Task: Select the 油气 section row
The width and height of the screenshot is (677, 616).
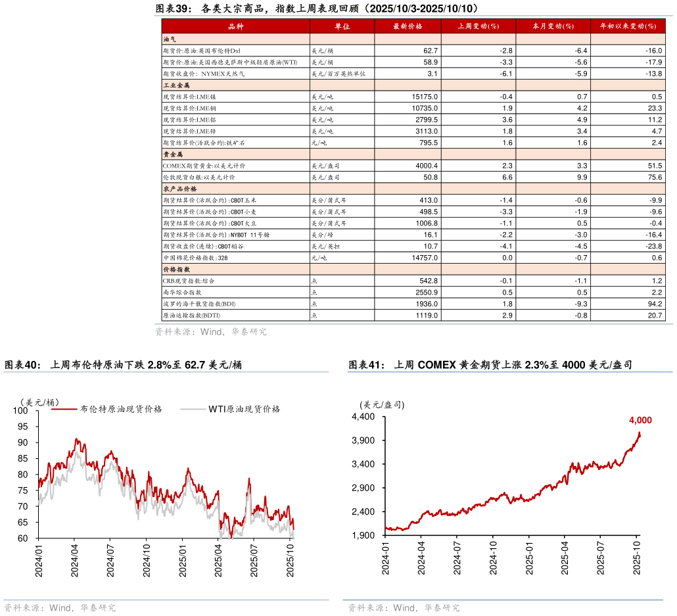Action: tap(170, 39)
